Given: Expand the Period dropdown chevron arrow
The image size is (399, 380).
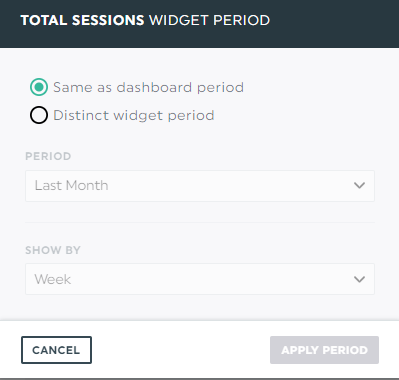Looking at the screenshot, I should tap(359, 186).
